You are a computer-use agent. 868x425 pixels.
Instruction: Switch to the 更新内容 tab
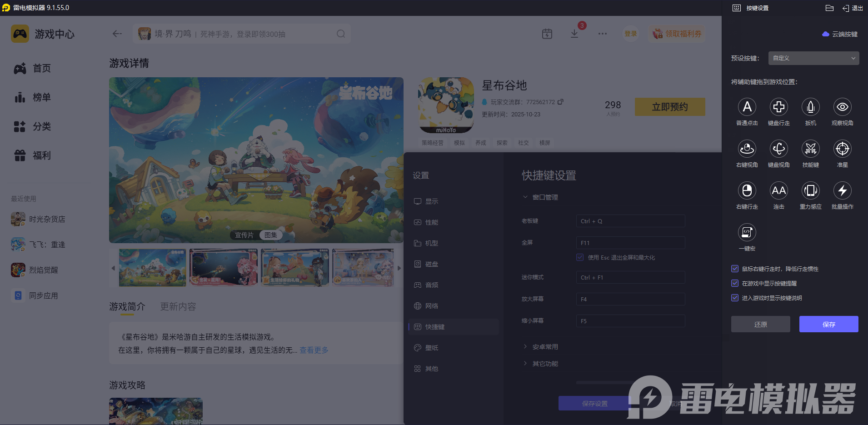click(x=178, y=306)
